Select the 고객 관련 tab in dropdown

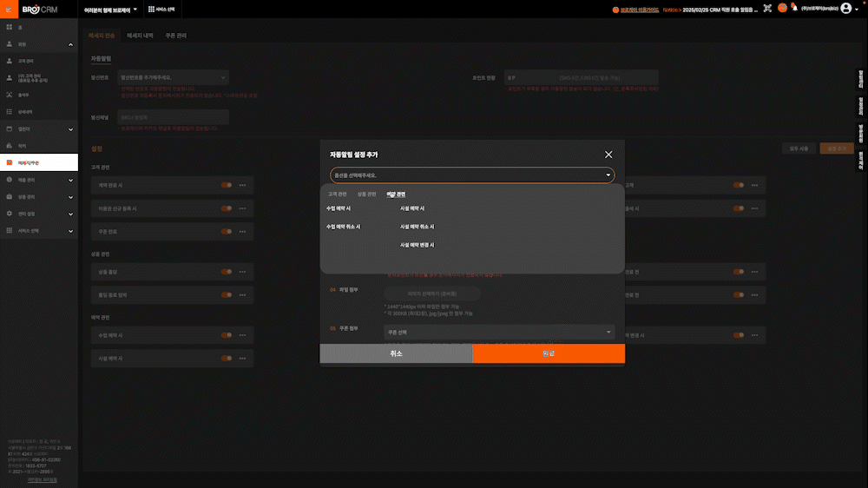coord(337,194)
